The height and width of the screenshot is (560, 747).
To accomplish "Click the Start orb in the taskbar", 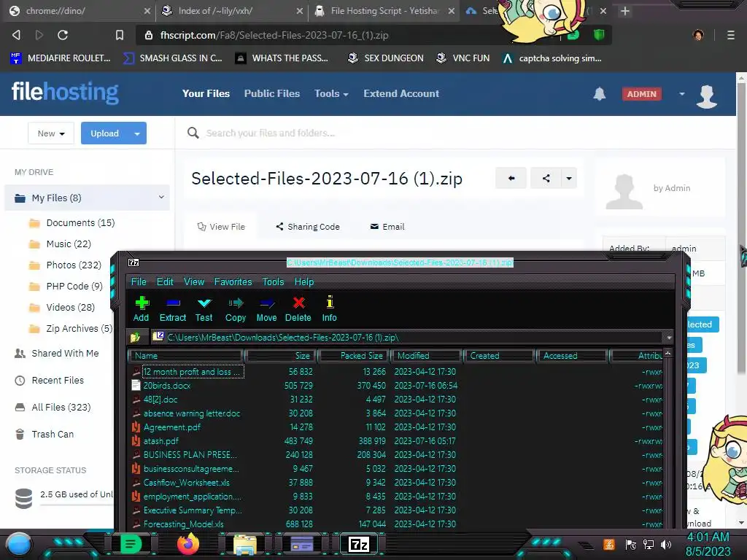I will pyautogui.click(x=19, y=544).
